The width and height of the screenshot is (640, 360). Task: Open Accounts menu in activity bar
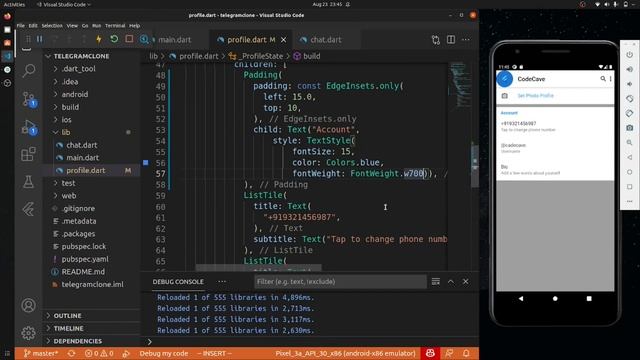coord(28,305)
